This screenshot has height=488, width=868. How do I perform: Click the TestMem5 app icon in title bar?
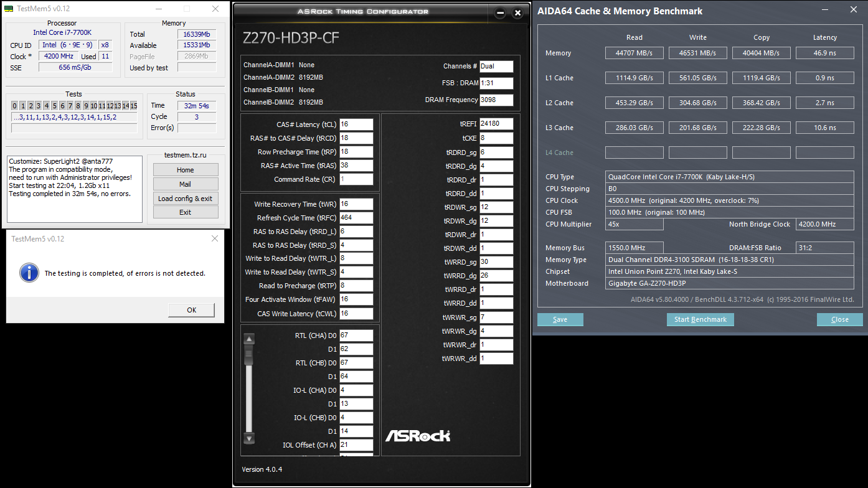pos(8,9)
